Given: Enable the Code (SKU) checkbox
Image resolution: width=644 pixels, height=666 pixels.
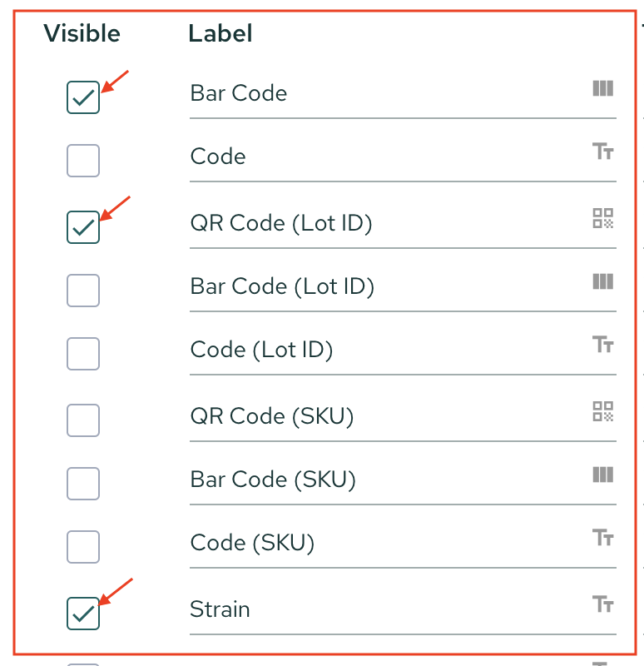Looking at the screenshot, I should pos(82,547).
